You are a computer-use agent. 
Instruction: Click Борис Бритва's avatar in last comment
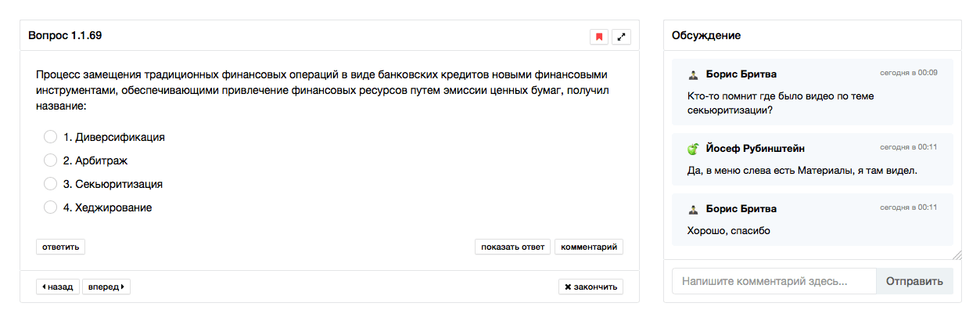(693, 210)
